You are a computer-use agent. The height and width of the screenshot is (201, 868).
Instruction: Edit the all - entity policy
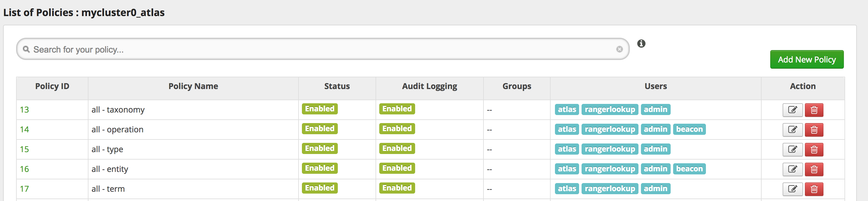click(792, 169)
